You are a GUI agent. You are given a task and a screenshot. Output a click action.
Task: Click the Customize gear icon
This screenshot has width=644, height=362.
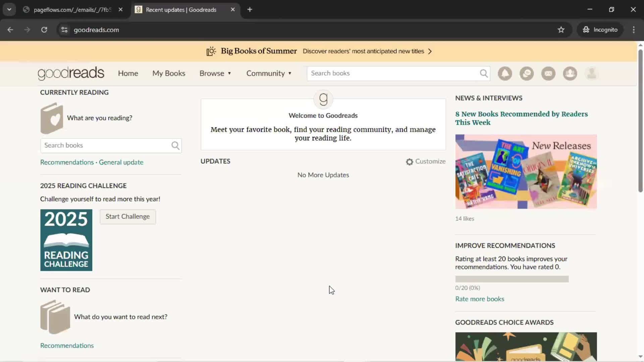[x=410, y=162]
